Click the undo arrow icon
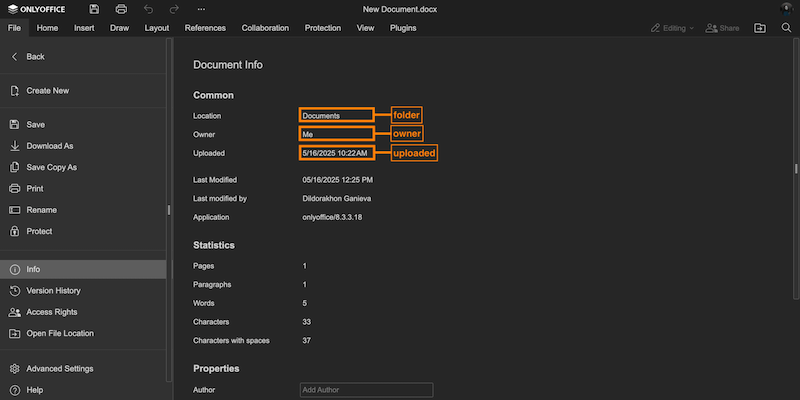800x400 pixels. coord(148,9)
